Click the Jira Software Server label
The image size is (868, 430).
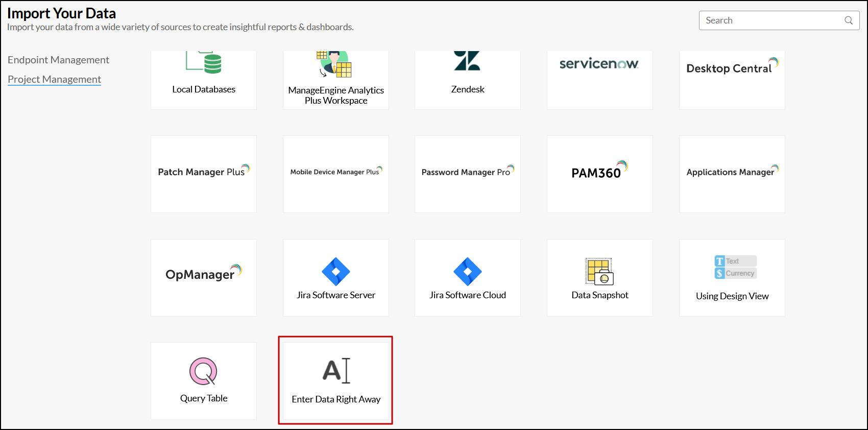point(336,295)
